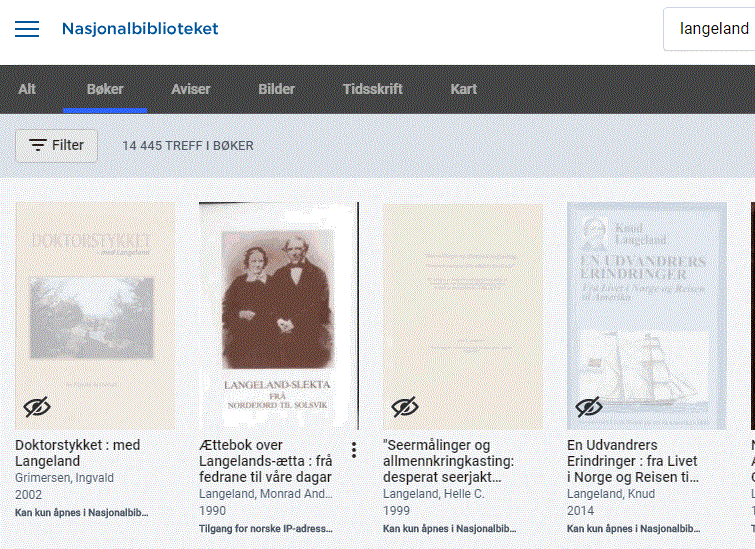
Task: Click the crossed-eye icon on En Udvandrers Erindringer
Action: point(589,407)
